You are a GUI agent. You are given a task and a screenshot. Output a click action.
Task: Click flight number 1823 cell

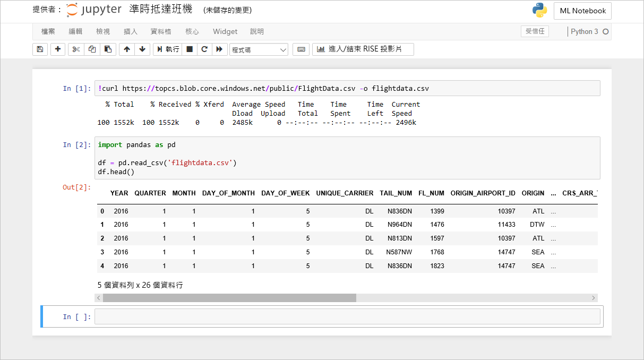(x=437, y=266)
